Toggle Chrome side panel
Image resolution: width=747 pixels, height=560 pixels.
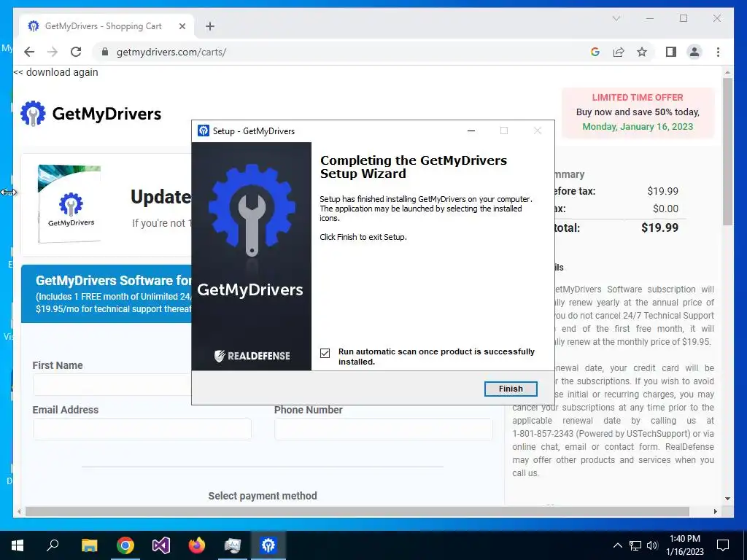671,52
